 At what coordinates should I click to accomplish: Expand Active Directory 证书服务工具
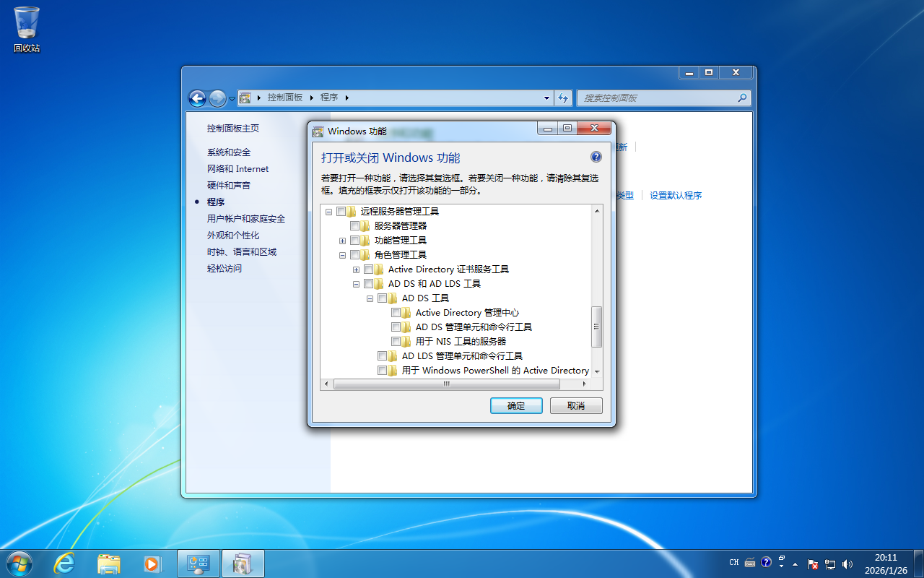tap(355, 269)
